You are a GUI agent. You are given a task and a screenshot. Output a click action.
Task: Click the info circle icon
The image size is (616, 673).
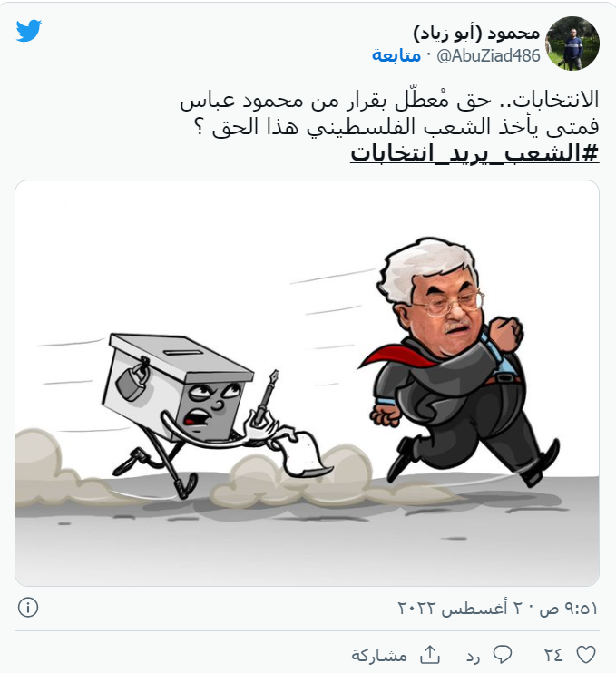tap(28, 608)
